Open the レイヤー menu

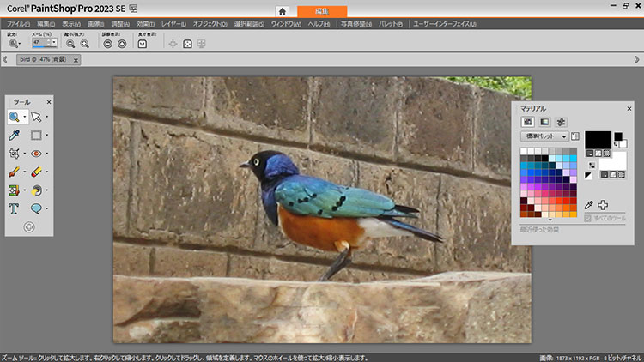(173, 23)
